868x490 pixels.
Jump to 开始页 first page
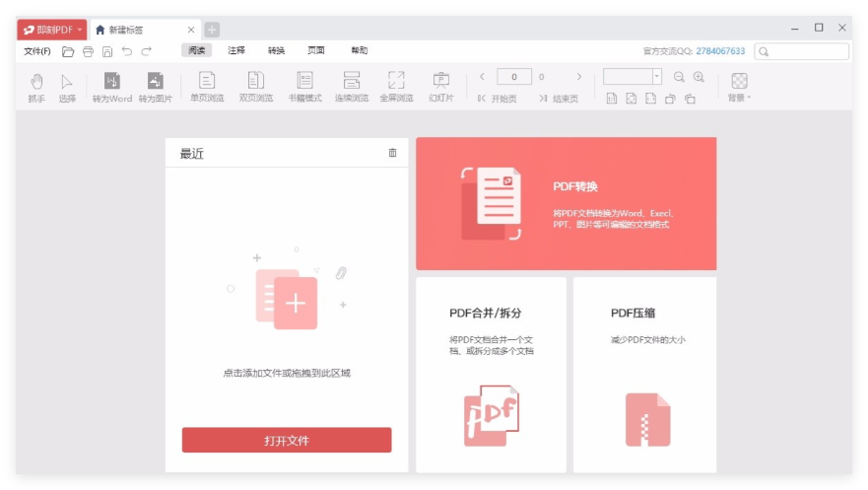pos(498,99)
